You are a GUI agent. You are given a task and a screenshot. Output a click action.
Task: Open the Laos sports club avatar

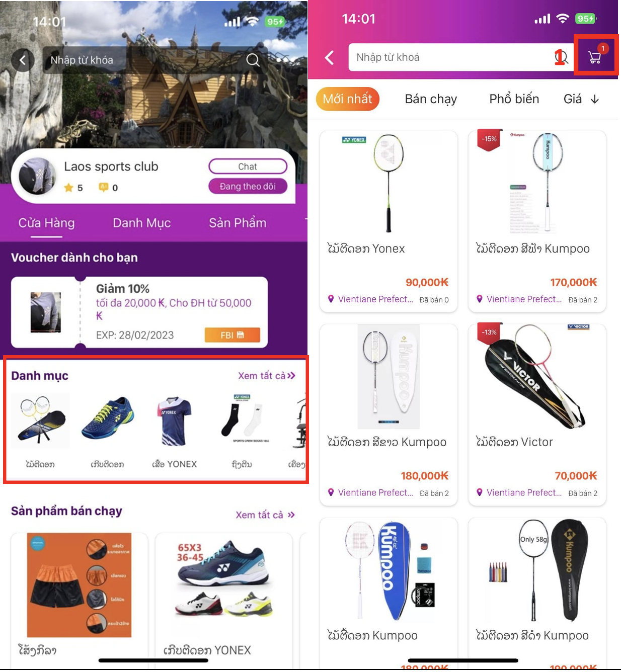(37, 176)
